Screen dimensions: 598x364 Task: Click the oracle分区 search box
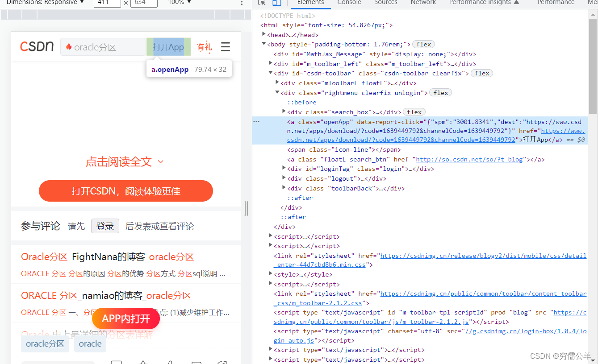103,47
